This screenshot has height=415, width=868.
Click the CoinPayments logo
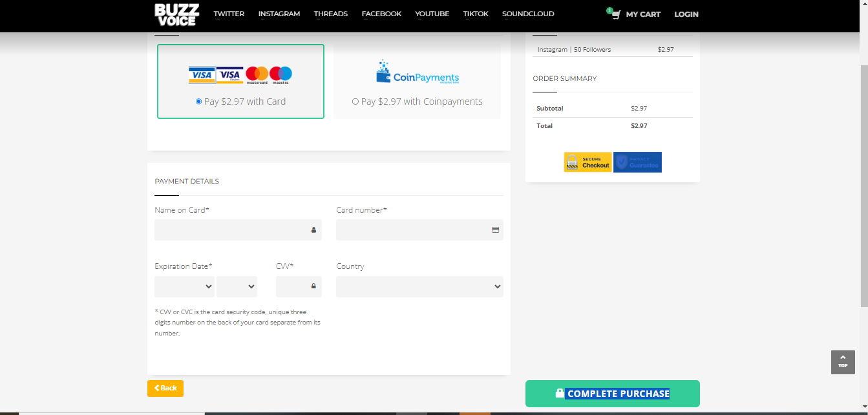(x=418, y=72)
